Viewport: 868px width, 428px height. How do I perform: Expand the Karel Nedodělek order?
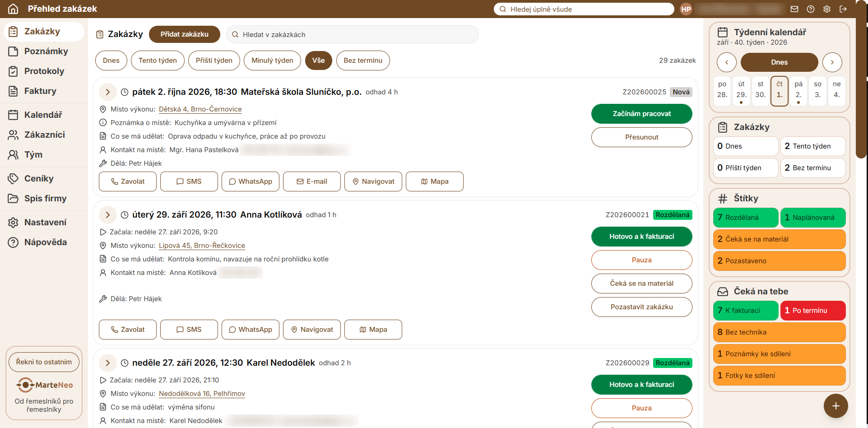pyautogui.click(x=107, y=363)
